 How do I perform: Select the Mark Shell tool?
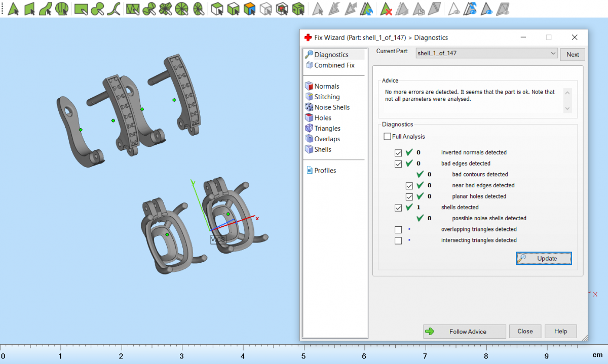62,9
